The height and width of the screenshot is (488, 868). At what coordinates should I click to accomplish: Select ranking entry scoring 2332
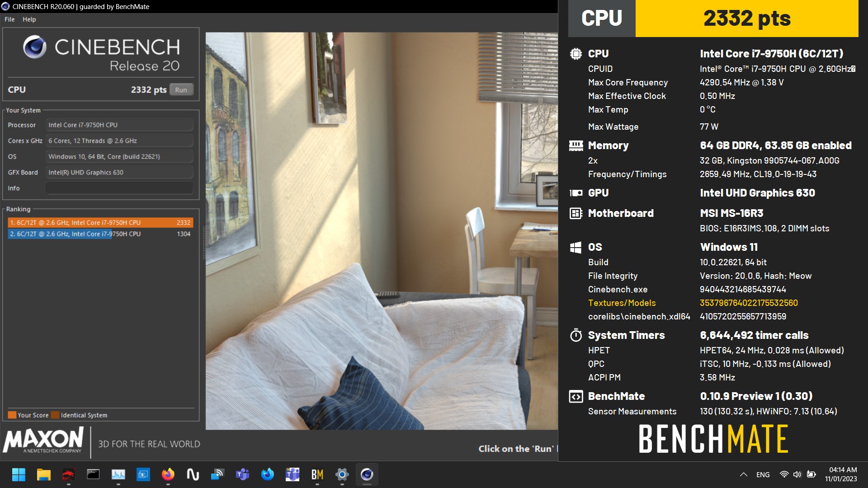pyautogui.click(x=100, y=222)
